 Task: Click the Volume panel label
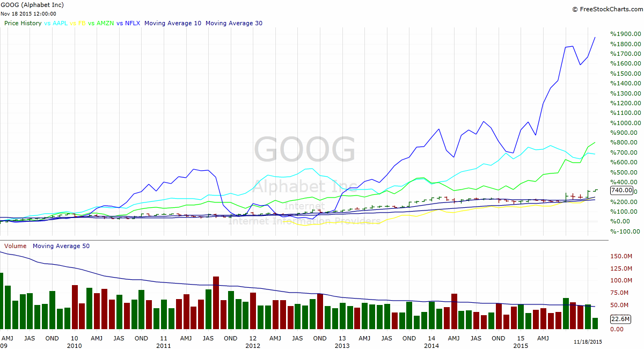(16, 246)
